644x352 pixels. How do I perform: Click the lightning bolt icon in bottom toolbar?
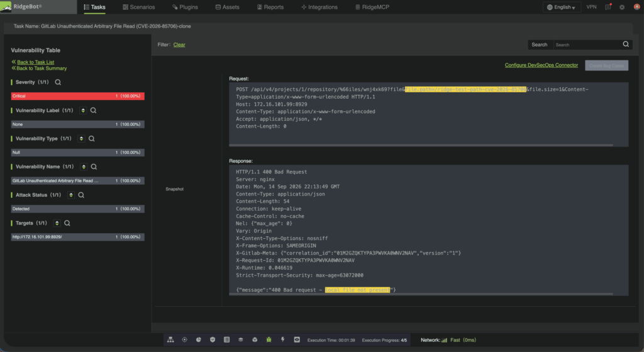282,339
